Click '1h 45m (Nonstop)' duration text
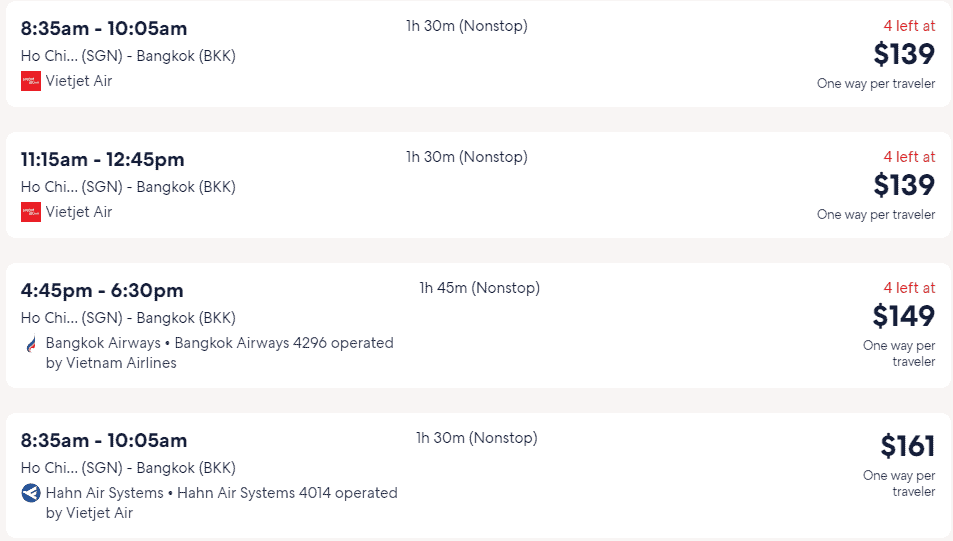Viewport: 953px width, 541px height. [x=480, y=288]
